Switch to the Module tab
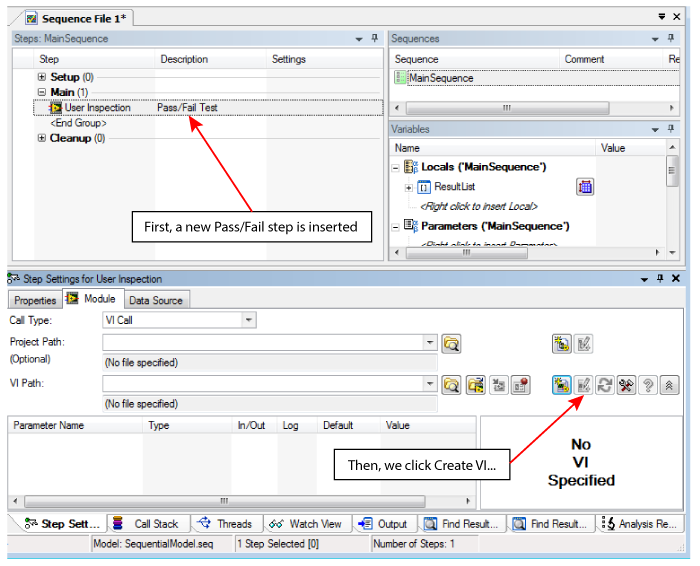The image size is (700, 566). (92, 299)
